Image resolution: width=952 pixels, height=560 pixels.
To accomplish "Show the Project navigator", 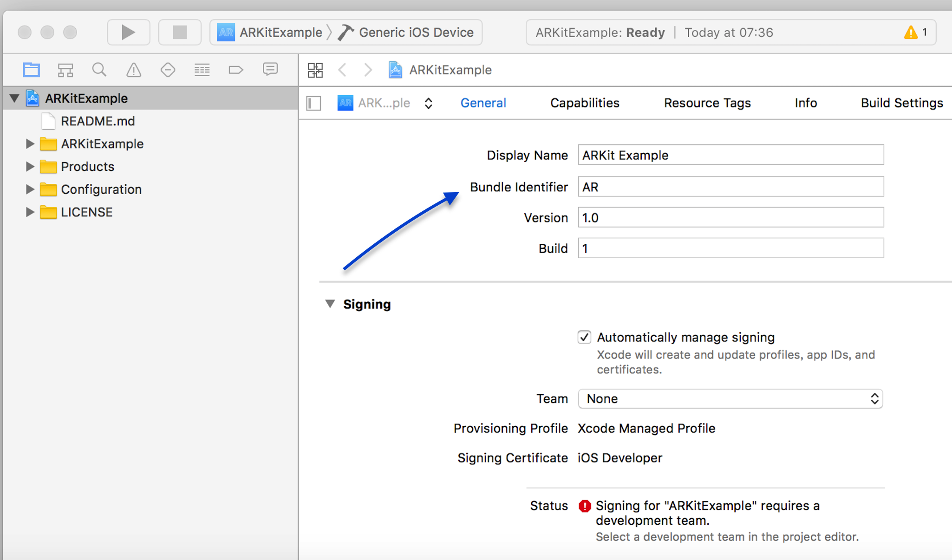I will 31,70.
